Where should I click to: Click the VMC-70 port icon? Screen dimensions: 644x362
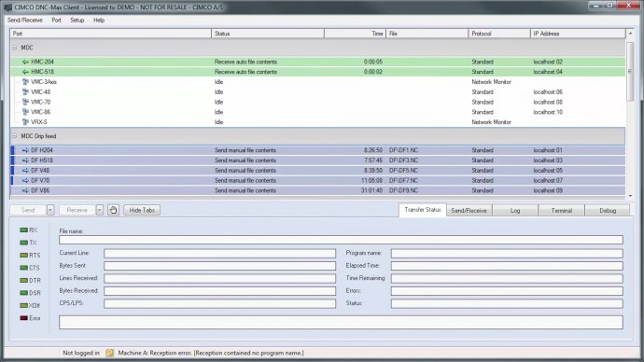coord(25,102)
